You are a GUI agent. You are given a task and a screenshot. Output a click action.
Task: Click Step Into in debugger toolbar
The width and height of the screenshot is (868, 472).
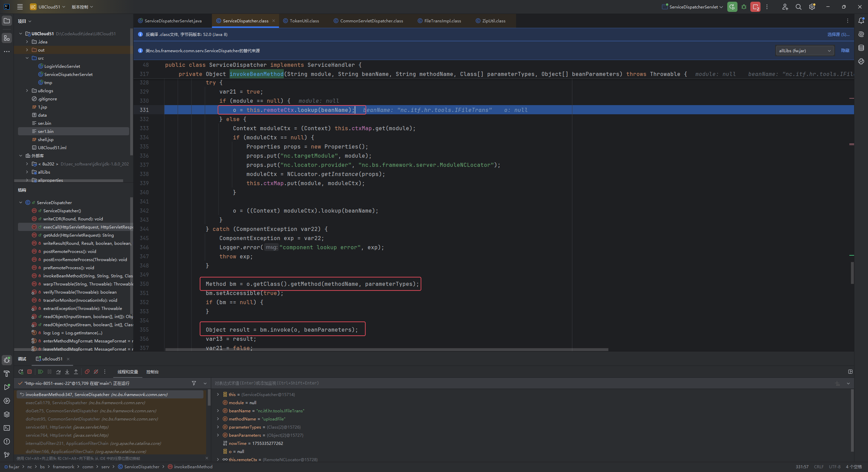pyautogui.click(x=67, y=372)
